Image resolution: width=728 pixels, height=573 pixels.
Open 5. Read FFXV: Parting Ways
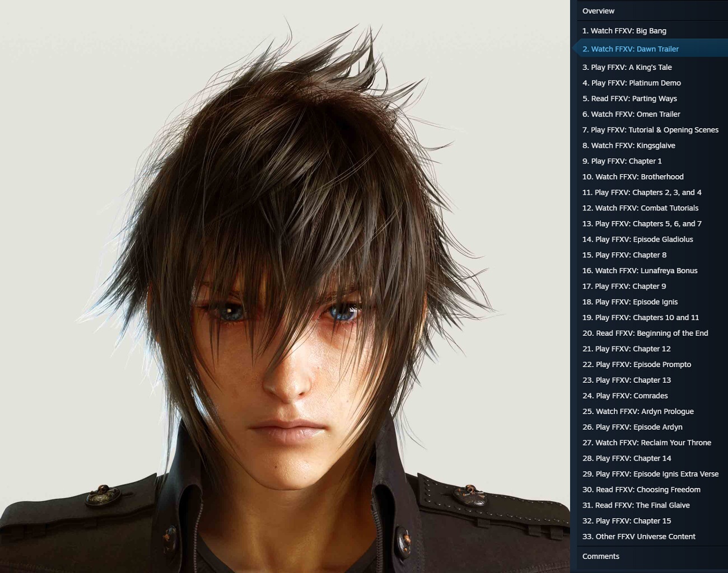click(629, 98)
